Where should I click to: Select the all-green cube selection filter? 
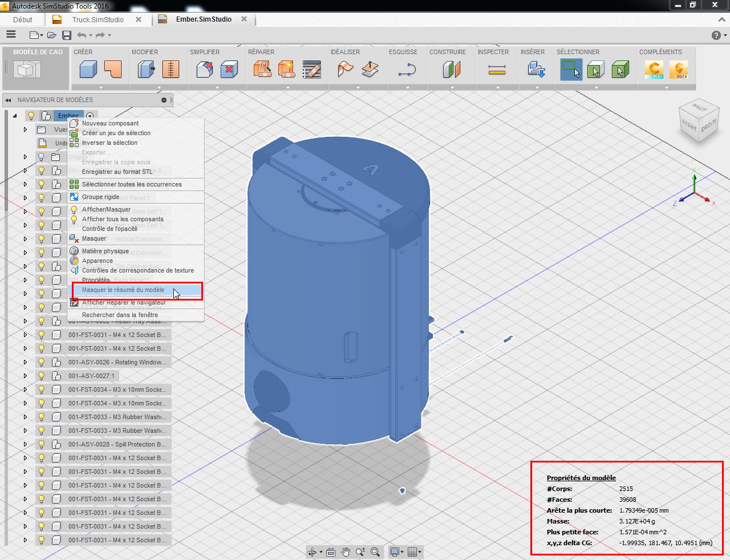620,70
